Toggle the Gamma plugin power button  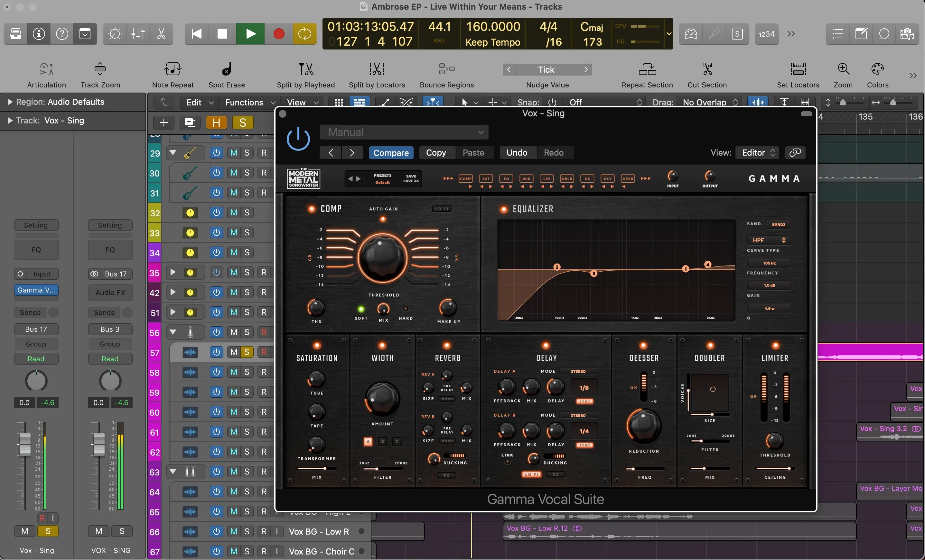tap(298, 139)
